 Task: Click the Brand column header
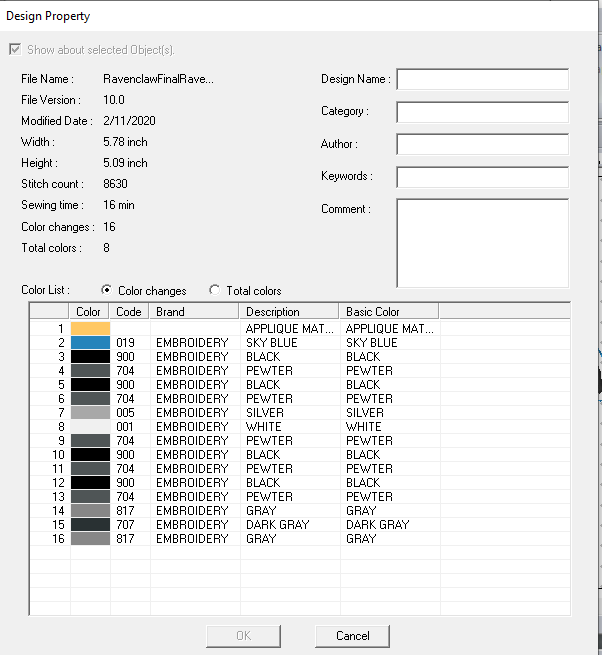196,312
